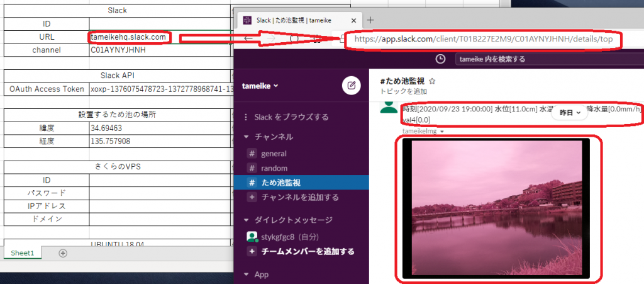Image resolution: width=644 pixels, height=284 pixels.
Task: Open Slack history clock icon
Action: pos(441,59)
